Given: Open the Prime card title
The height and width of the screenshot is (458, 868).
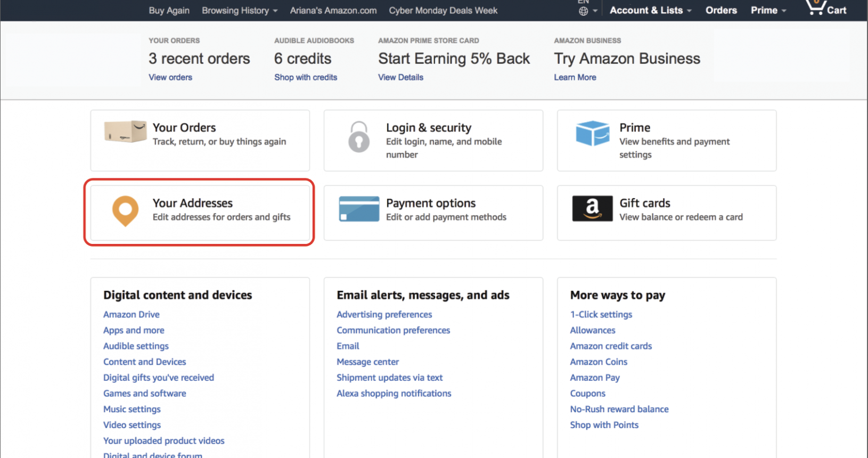Looking at the screenshot, I should 635,128.
